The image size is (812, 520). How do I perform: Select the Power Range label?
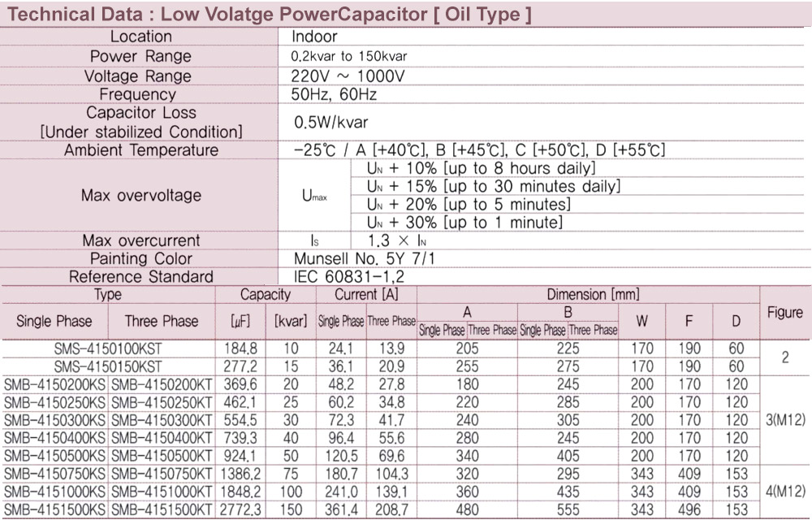coord(140,56)
